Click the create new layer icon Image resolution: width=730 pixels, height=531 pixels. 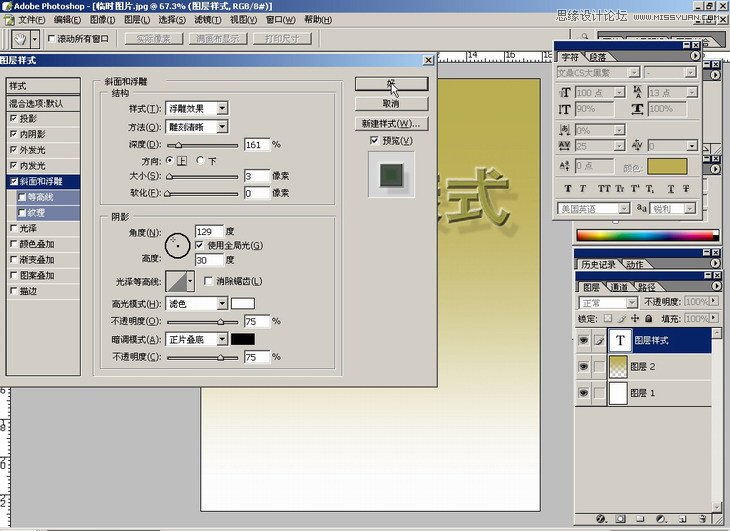tap(682, 518)
